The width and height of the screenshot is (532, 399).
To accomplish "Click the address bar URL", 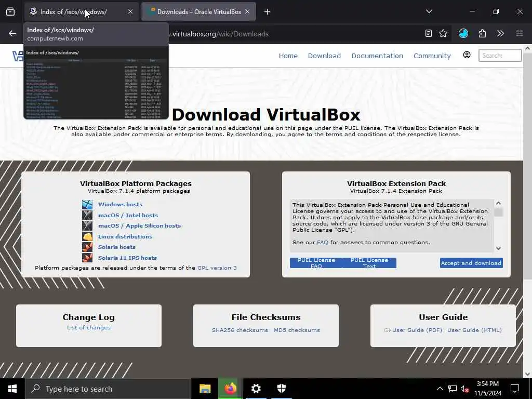I will pyautogui.click(x=220, y=34).
